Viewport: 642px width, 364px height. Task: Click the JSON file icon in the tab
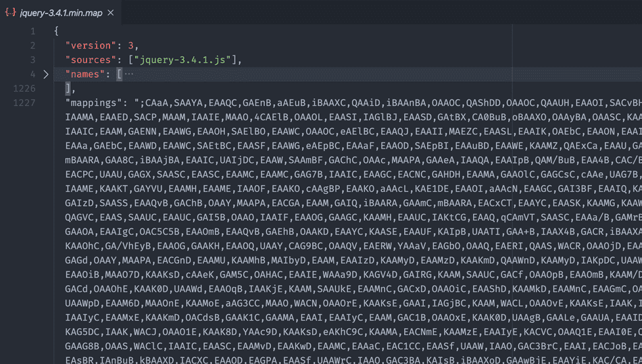click(x=10, y=13)
